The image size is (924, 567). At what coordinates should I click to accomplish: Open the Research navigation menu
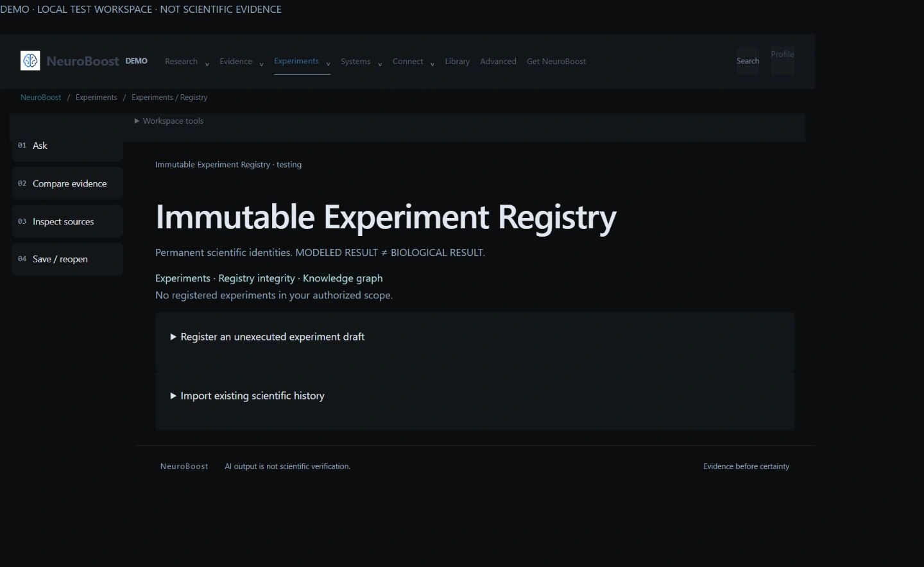(x=181, y=62)
